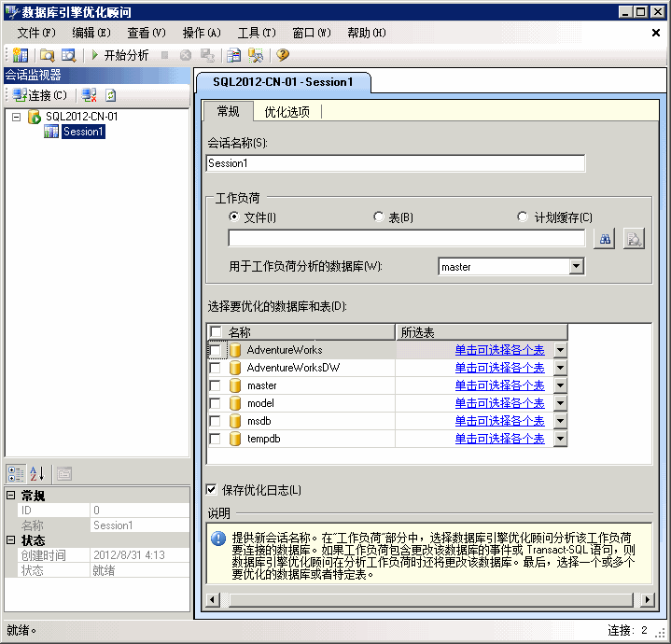The height and width of the screenshot is (644, 671).
Task: Check the model database checkbox
Action: pos(216,403)
